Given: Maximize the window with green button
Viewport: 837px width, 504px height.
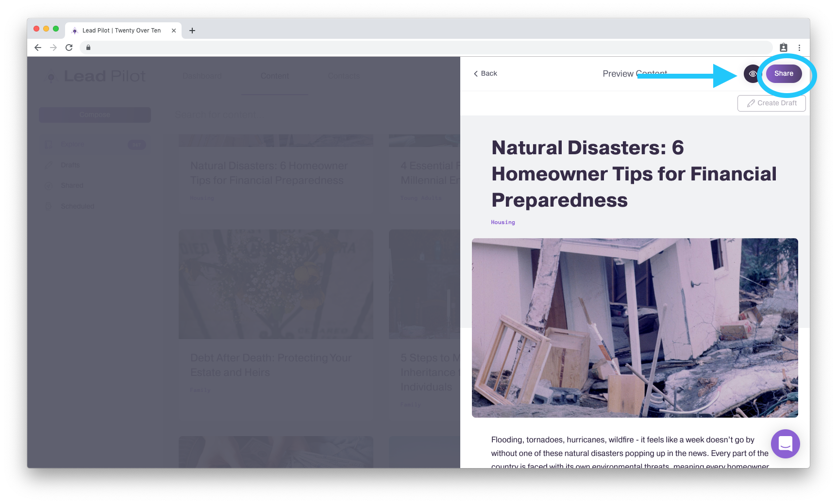Looking at the screenshot, I should coord(56,29).
